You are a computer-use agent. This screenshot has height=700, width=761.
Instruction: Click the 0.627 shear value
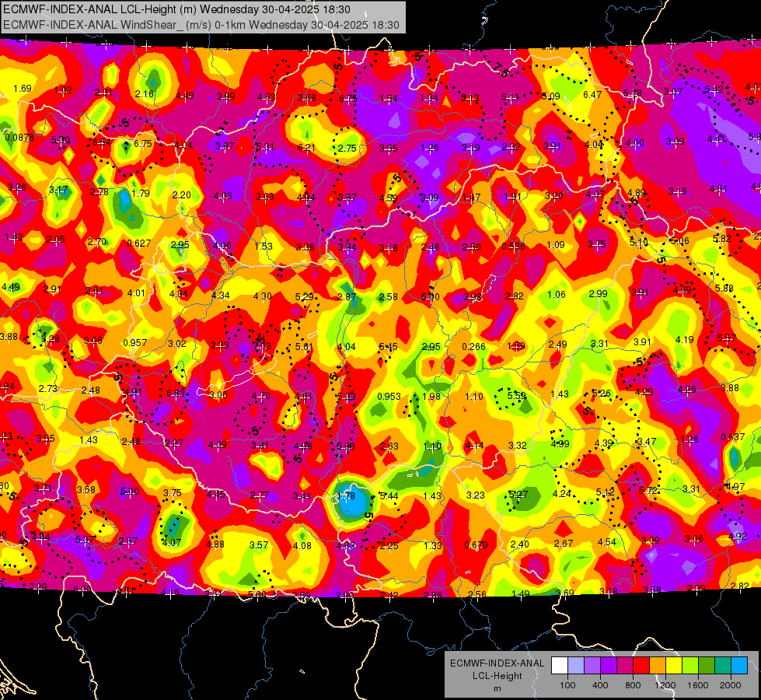pos(139,243)
